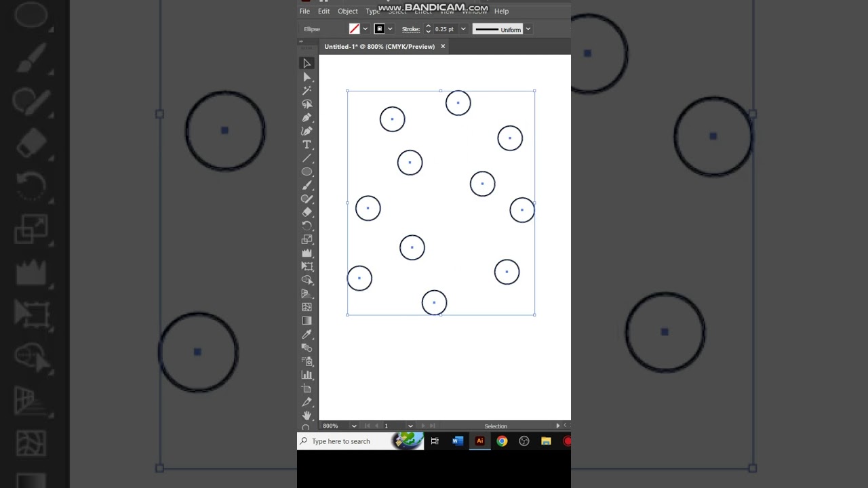Open the stroke weight dropdown
This screenshot has width=868, height=488.
pyautogui.click(x=463, y=28)
